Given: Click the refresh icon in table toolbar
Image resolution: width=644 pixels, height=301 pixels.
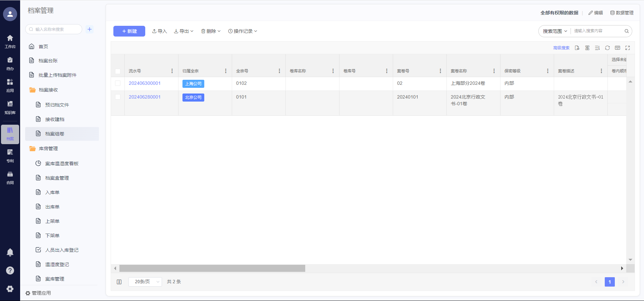Looking at the screenshot, I should click(x=607, y=48).
